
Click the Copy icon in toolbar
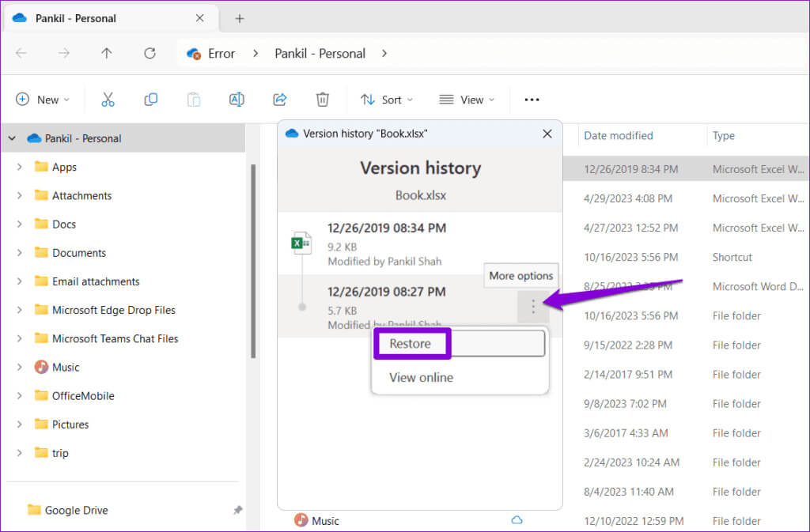point(150,100)
